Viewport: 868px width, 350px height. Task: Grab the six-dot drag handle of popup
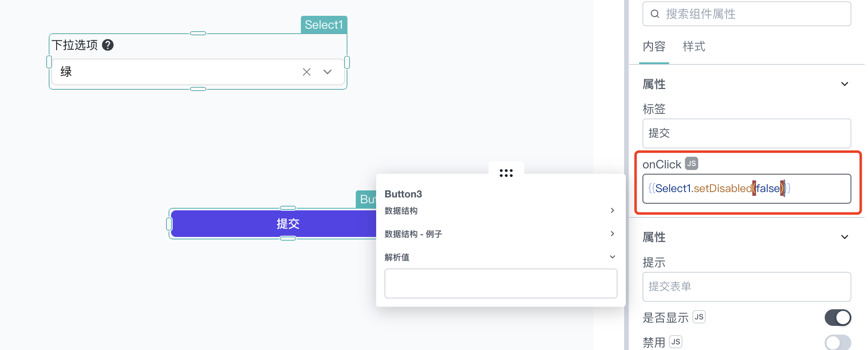point(506,173)
